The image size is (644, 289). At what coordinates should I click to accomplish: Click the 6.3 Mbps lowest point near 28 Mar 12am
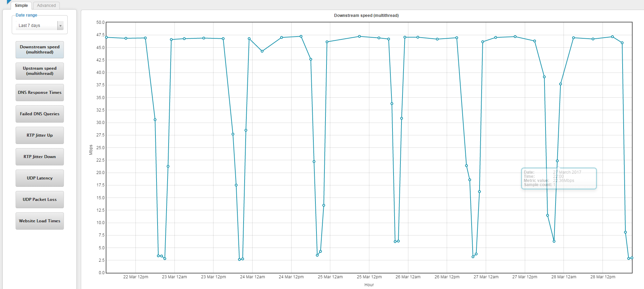pyautogui.click(x=554, y=241)
